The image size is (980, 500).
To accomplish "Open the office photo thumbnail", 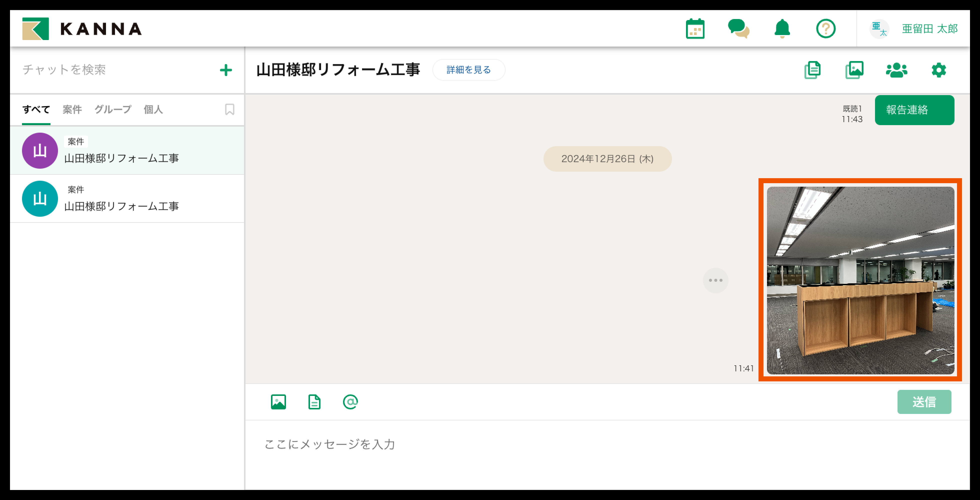I will pyautogui.click(x=860, y=280).
